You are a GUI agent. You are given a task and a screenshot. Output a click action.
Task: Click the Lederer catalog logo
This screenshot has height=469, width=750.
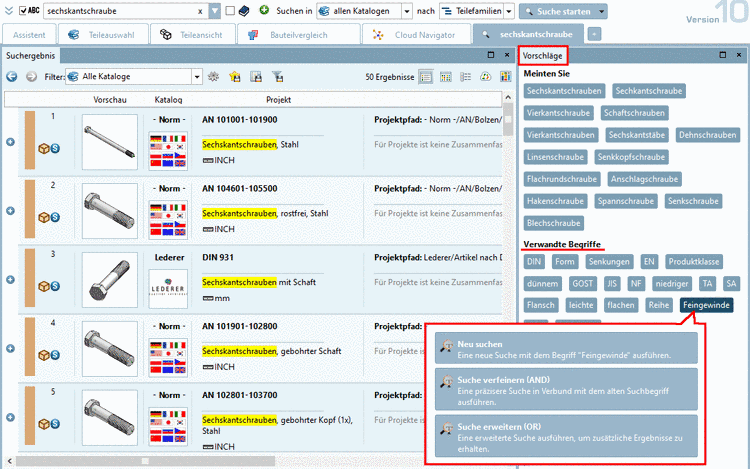168,289
